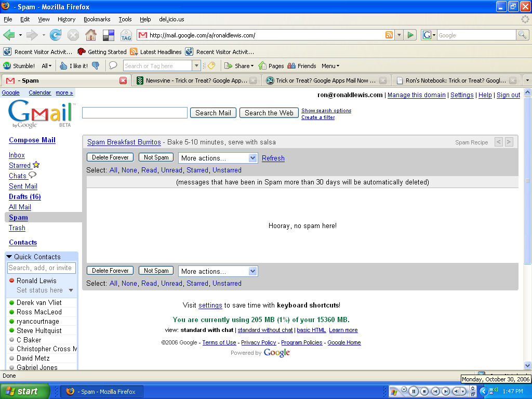This screenshot has width=532, height=399.
Task: Collapse the Quick Contacts section
Action: 9,257
